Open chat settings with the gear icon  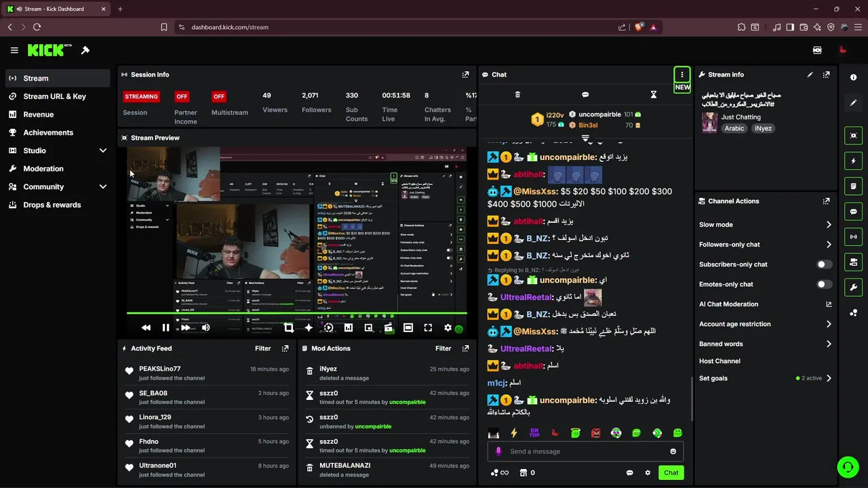tap(648, 473)
